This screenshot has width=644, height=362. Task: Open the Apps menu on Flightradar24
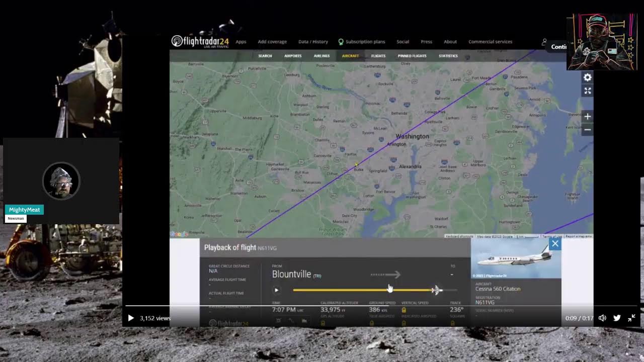241,42
